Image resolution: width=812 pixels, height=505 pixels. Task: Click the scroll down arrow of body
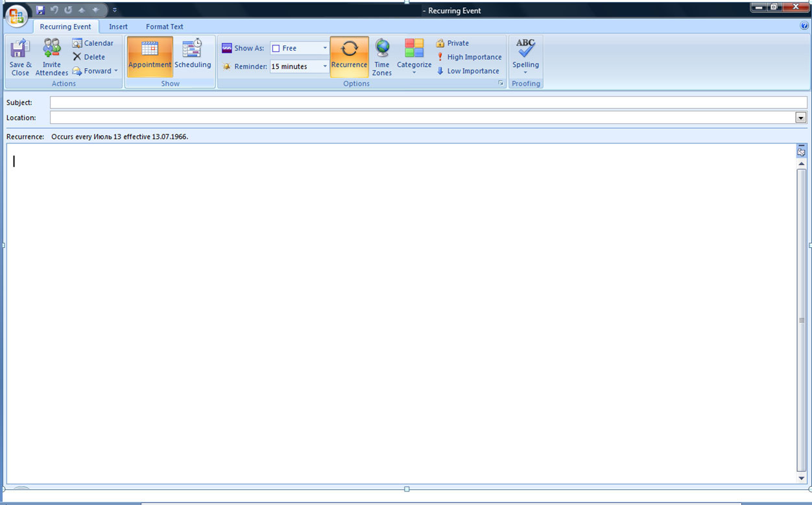pyautogui.click(x=802, y=478)
